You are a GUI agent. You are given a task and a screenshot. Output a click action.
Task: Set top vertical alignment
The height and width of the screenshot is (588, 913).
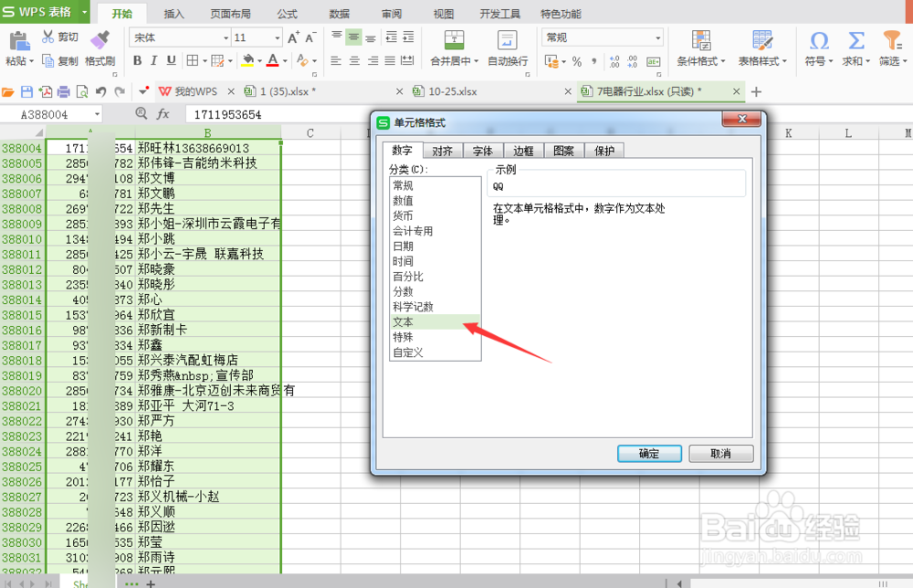tap(337, 37)
